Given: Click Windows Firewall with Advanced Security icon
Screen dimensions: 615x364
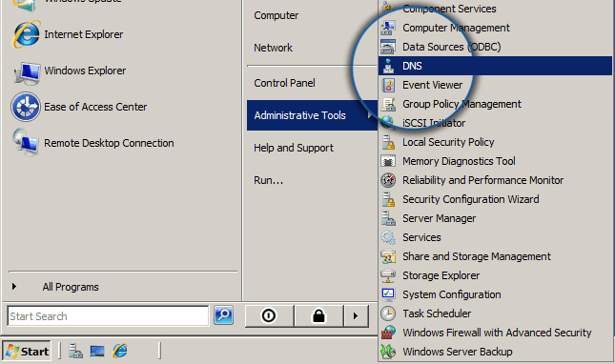Looking at the screenshot, I should 388,333.
